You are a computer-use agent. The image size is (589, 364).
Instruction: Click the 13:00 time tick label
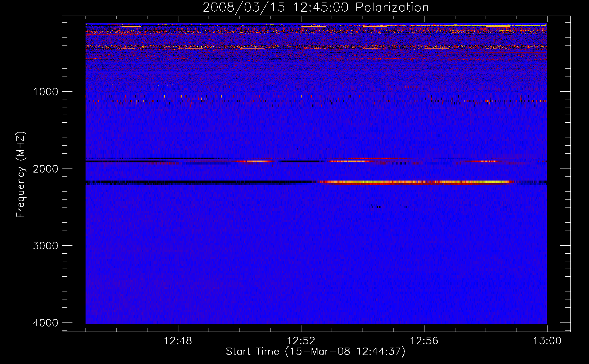[x=547, y=341]
